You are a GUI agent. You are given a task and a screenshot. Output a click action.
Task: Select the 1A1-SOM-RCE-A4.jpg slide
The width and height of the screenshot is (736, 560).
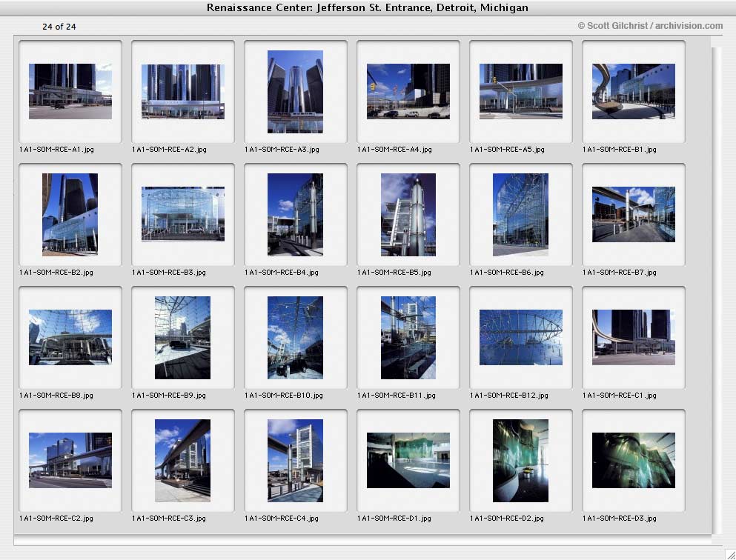pos(408,91)
